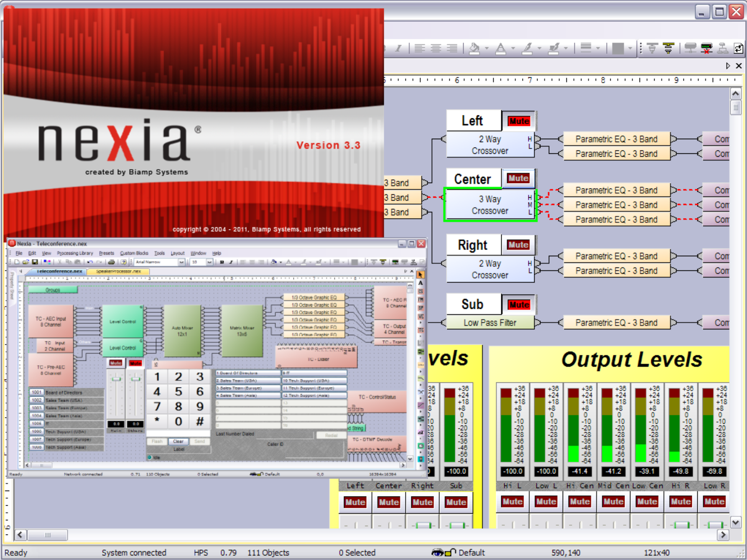Open the Presets menu in Teleconference window
Viewport: 747px width, 560px height.
pyautogui.click(x=106, y=253)
